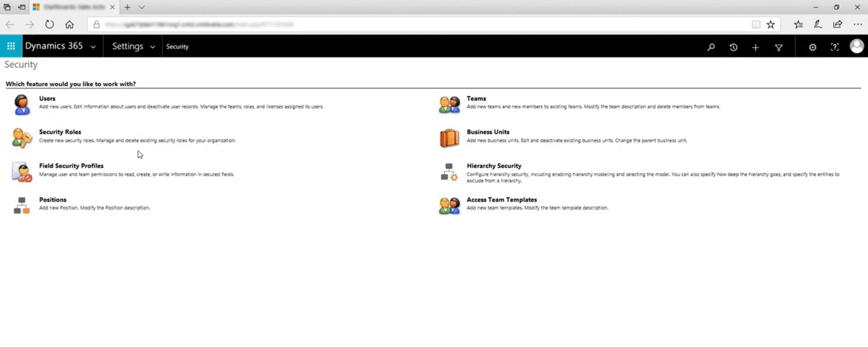Open the browser tab list dropdown arrow
This screenshot has height=347, width=868.
(142, 7)
